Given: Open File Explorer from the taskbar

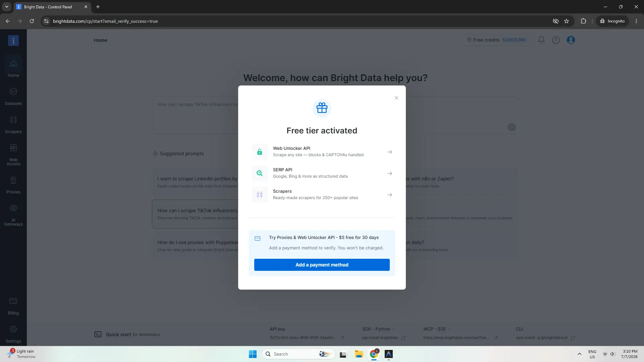Looking at the screenshot, I should pos(359,354).
